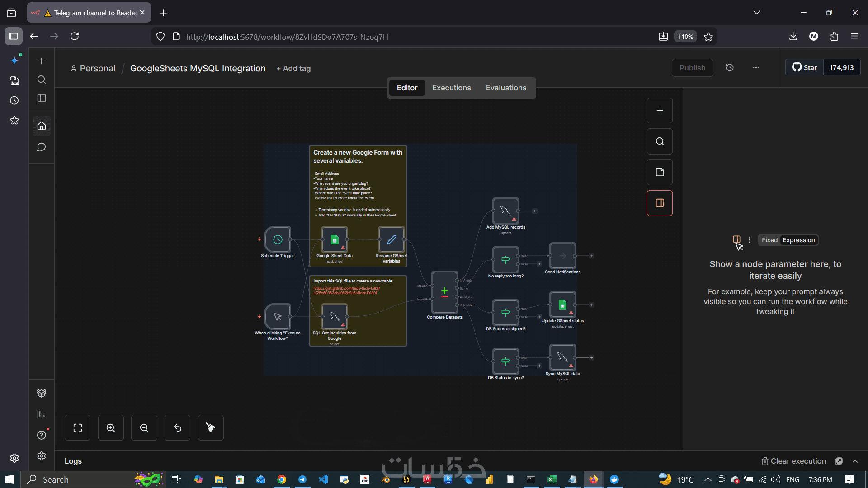
Task: Click the Google Sheet Data node
Action: point(334,239)
